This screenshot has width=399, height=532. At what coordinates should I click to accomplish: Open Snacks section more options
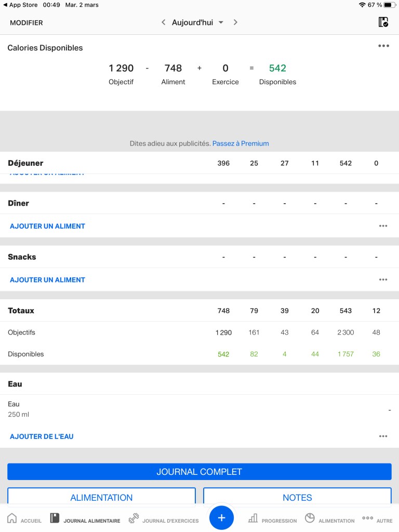point(383,280)
